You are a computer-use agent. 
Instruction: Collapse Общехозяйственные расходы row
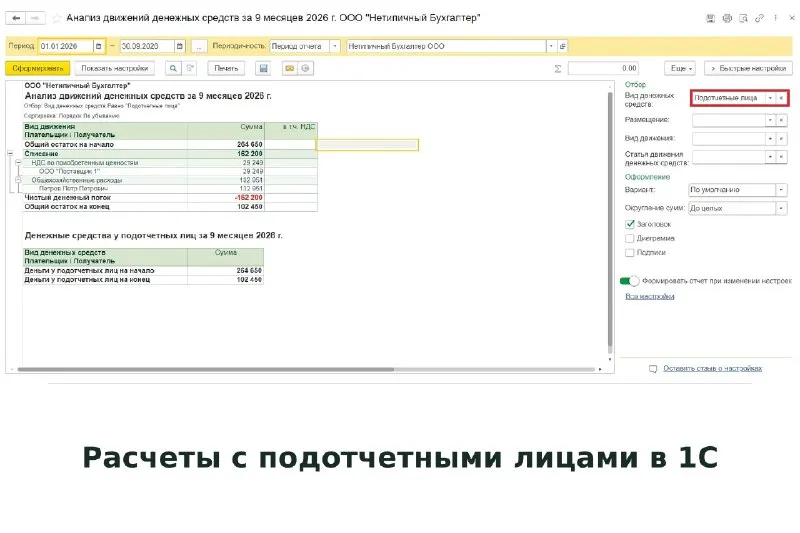[x=18, y=180]
